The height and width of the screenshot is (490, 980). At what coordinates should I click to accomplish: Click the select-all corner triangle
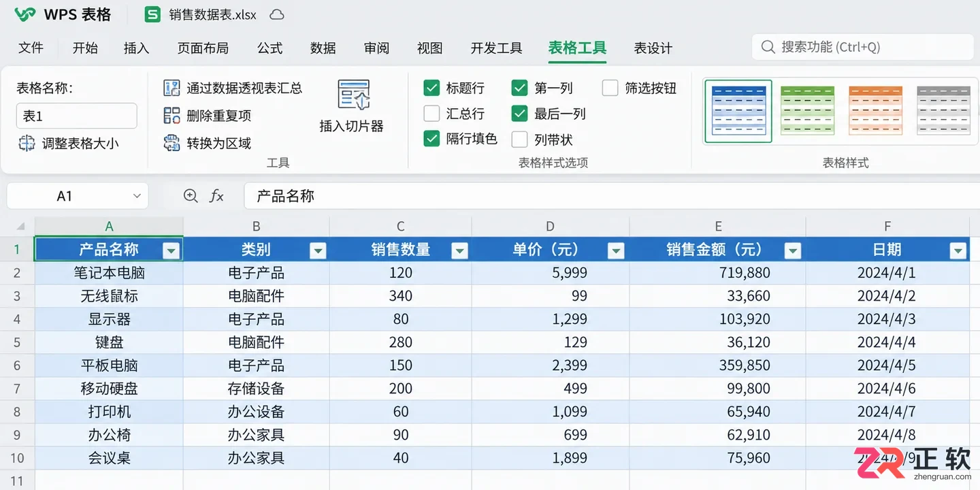[20, 227]
